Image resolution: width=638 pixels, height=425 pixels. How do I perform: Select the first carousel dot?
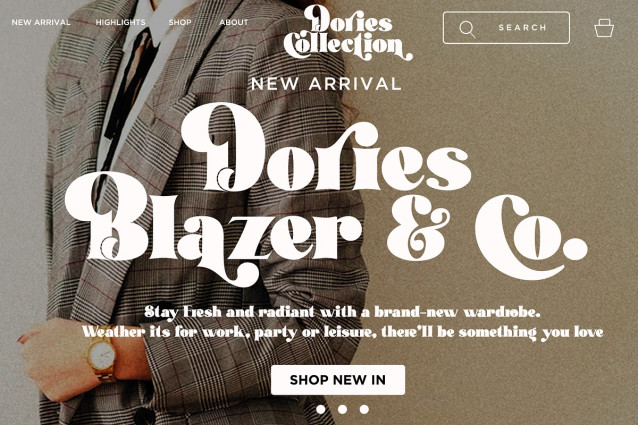point(321,409)
